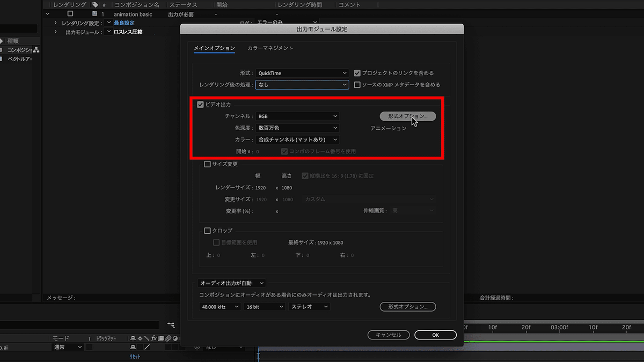Viewport: 644px width, 362px height.
Task: Click the adjustment layer icon in timeline header
Action: click(174, 338)
